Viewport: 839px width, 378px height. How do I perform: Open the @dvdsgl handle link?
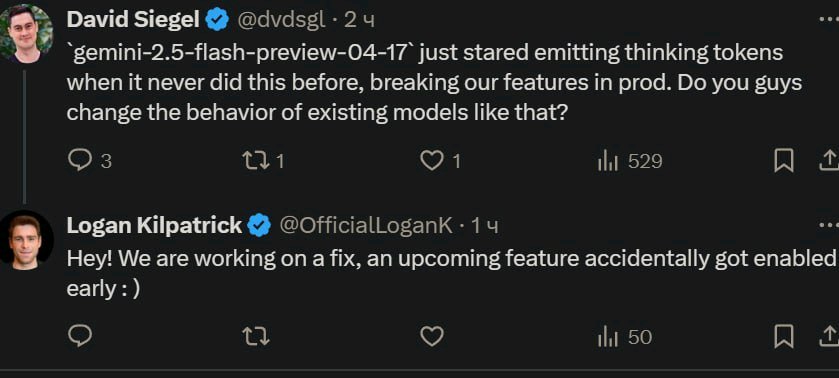[280, 20]
